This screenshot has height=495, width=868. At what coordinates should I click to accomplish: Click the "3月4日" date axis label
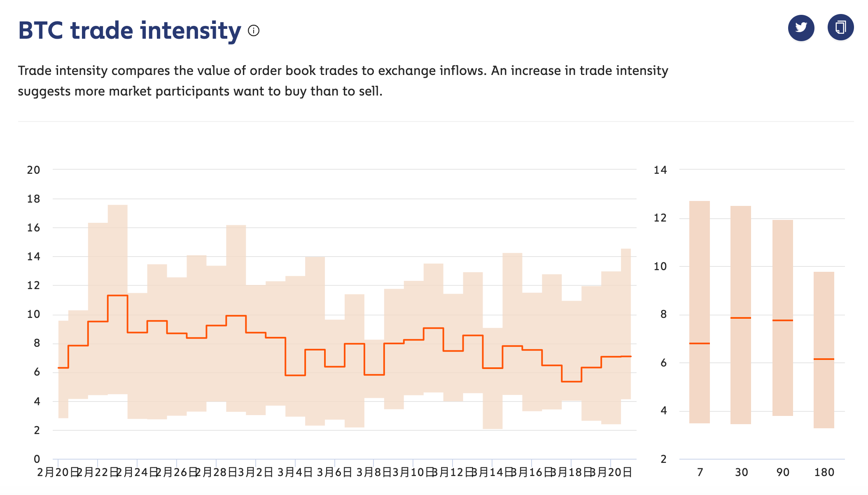pos(295,472)
